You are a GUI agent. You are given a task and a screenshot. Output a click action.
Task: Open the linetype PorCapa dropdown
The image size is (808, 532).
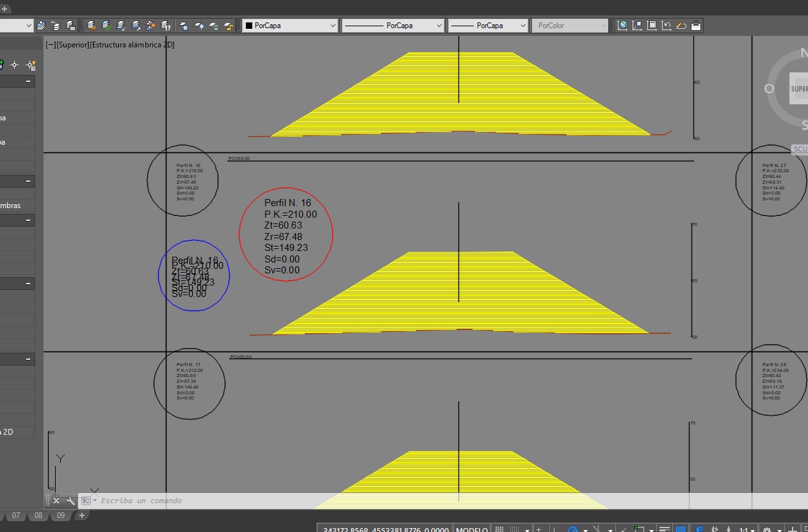pyautogui.click(x=393, y=26)
